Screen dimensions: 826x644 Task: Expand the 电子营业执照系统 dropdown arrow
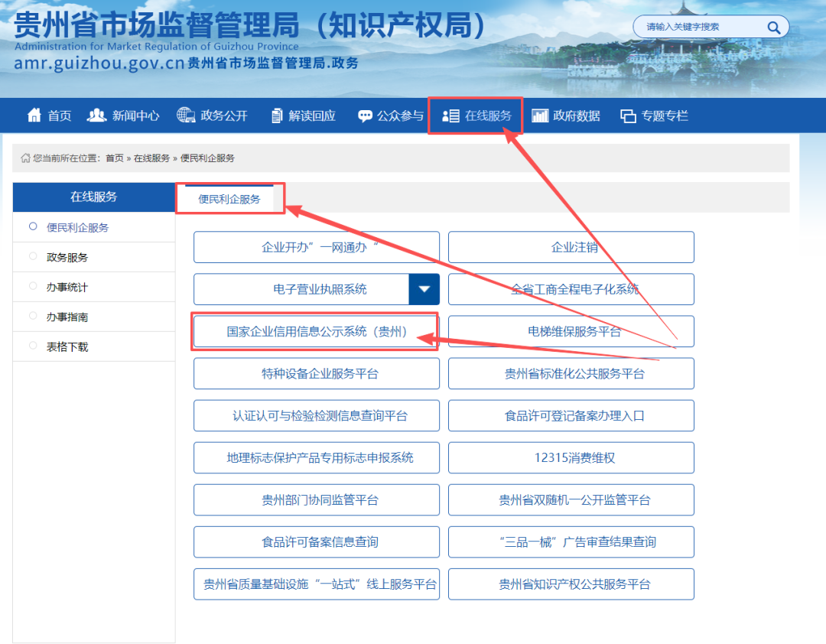pyautogui.click(x=424, y=289)
